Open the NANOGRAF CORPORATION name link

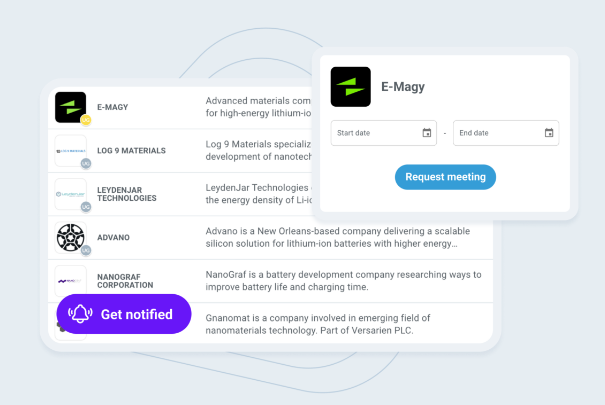(x=126, y=281)
